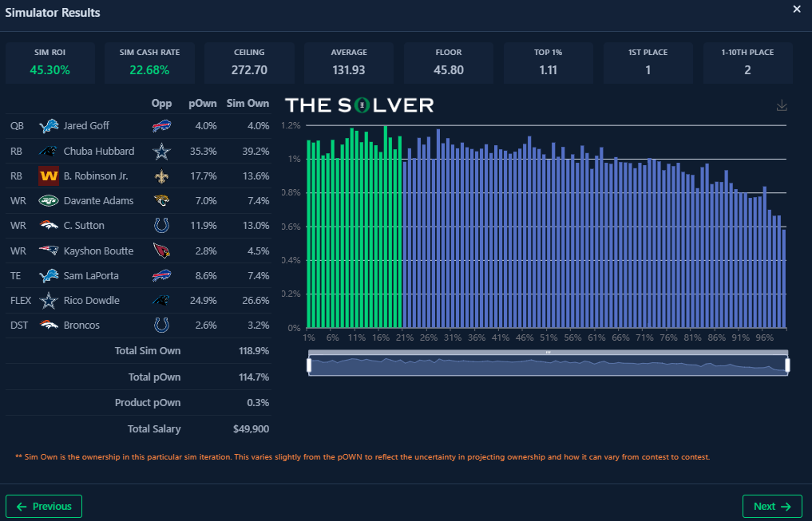Click the AVERAGE value 131.93
The height and width of the screenshot is (521, 812).
(x=349, y=70)
